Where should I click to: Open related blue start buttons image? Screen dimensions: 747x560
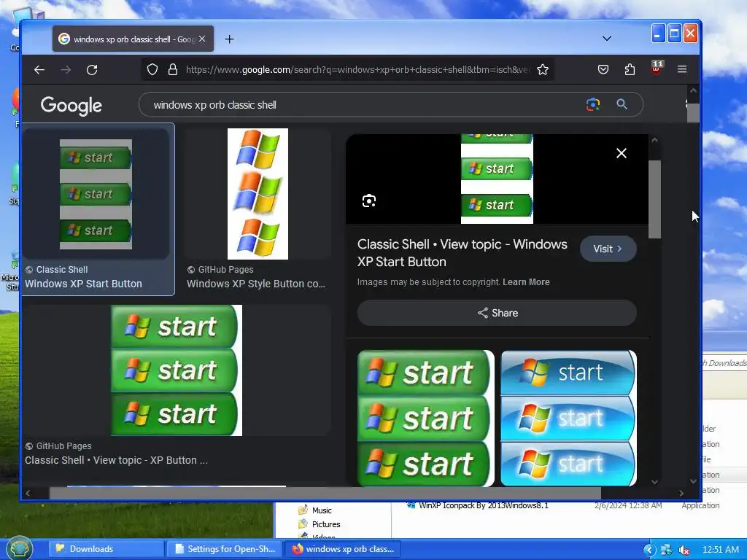pyautogui.click(x=568, y=418)
